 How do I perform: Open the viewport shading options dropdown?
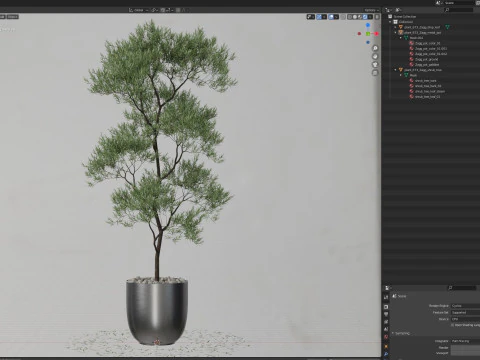[370, 17]
